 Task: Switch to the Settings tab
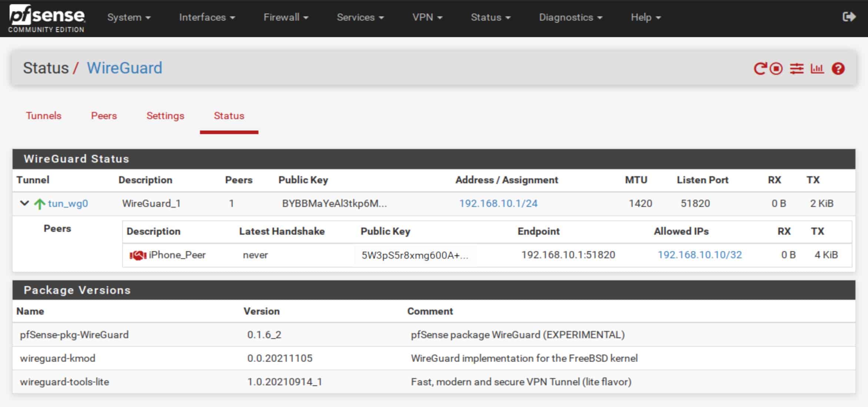point(166,116)
